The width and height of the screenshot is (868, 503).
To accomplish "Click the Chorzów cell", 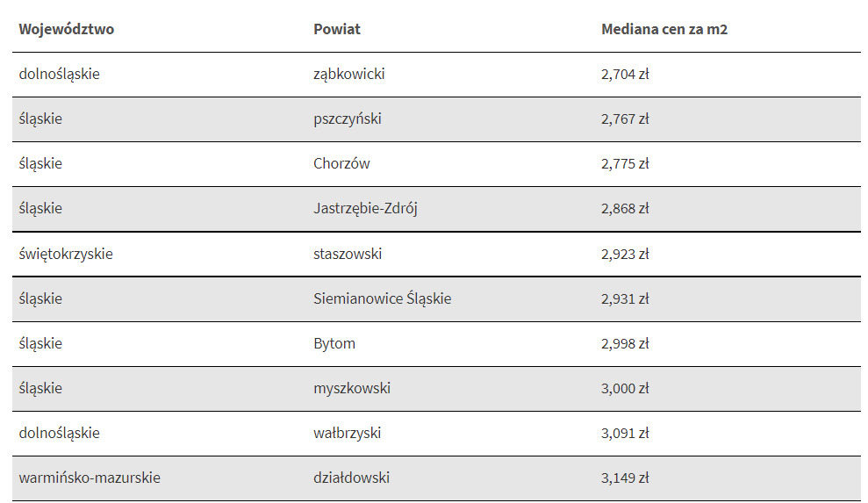I will [341, 163].
